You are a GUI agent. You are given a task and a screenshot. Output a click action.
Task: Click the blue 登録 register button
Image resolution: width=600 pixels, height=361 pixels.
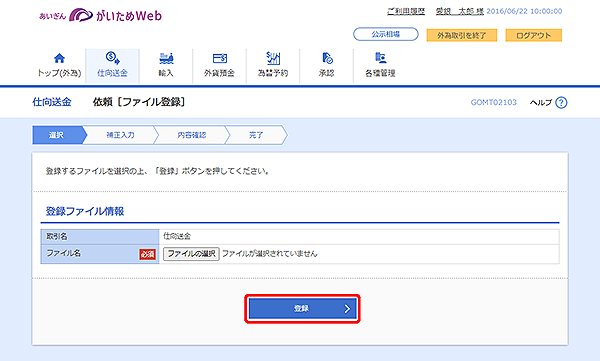click(302, 309)
